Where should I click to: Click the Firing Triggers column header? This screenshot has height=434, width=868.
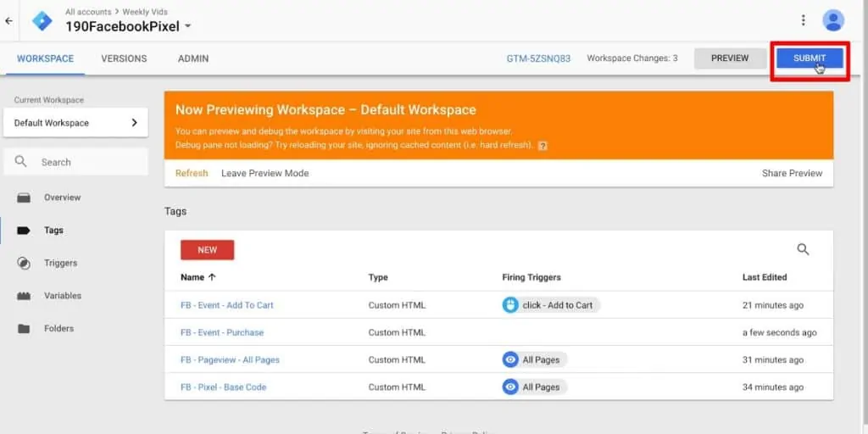point(531,277)
